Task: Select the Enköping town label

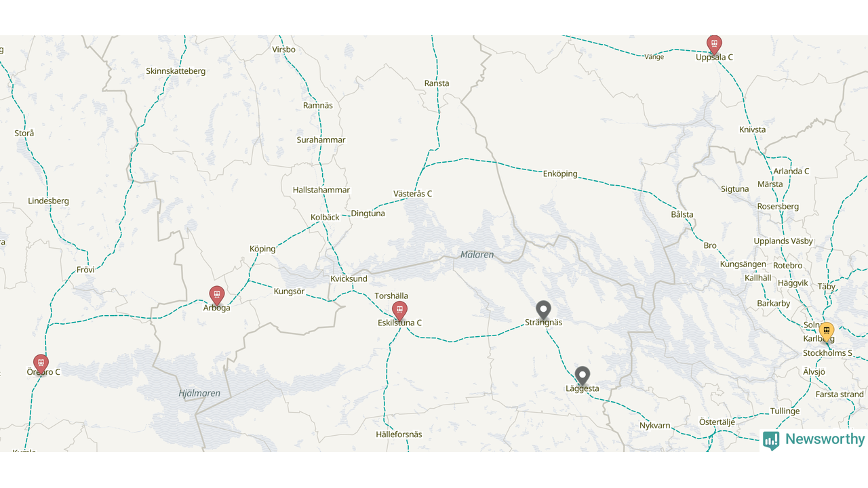Action: click(560, 174)
